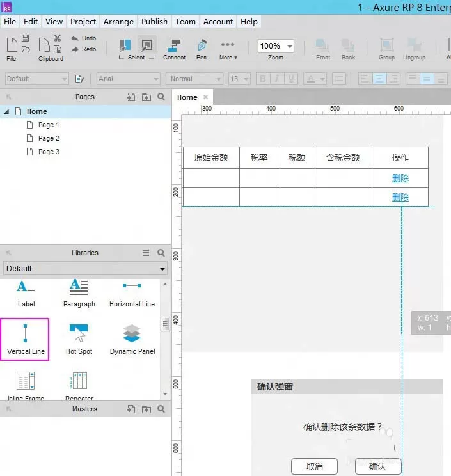Toggle the contained selection mode
Image resolution: width=451 pixels, height=476 pixels.
[147, 45]
